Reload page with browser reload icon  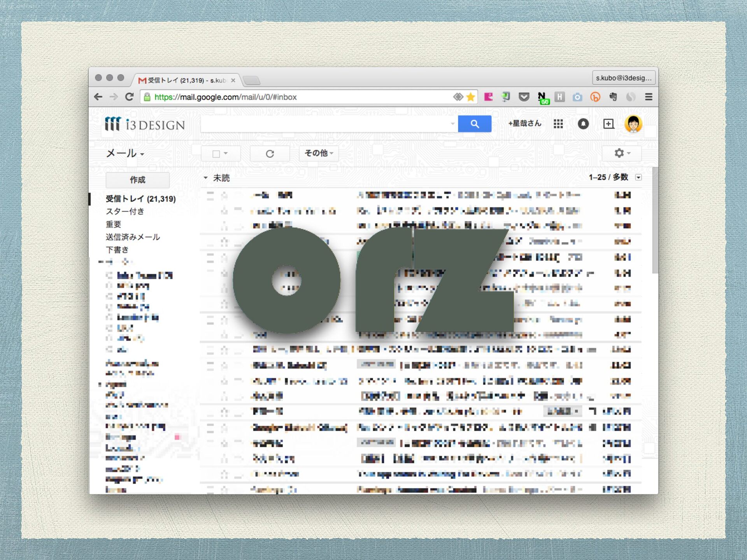pos(129,97)
